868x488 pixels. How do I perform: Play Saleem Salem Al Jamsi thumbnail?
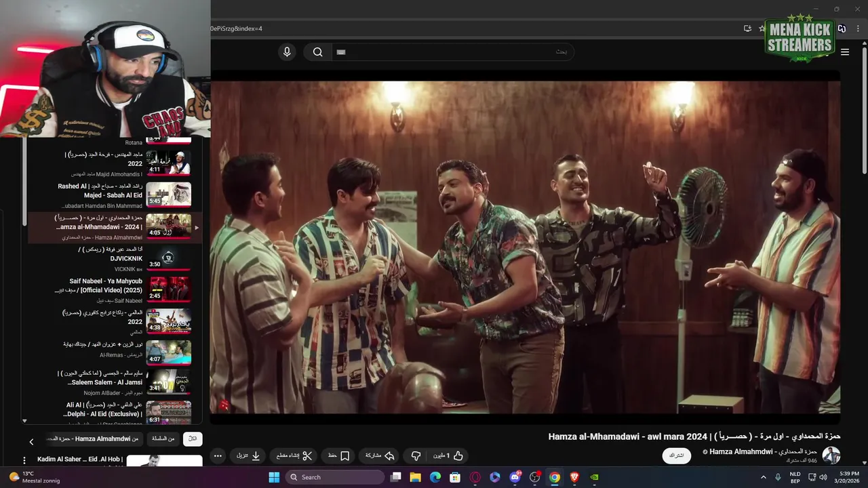[x=169, y=382]
